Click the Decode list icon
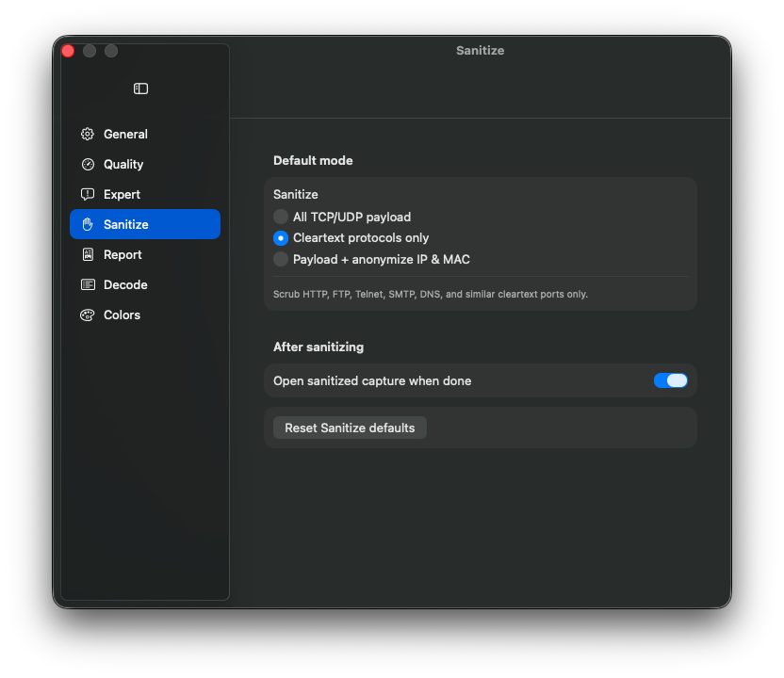The width and height of the screenshot is (784, 678). pos(88,284)
